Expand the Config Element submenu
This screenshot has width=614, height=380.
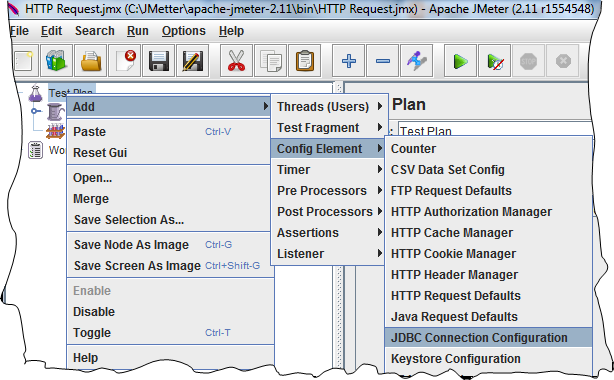tap(328, 149)
